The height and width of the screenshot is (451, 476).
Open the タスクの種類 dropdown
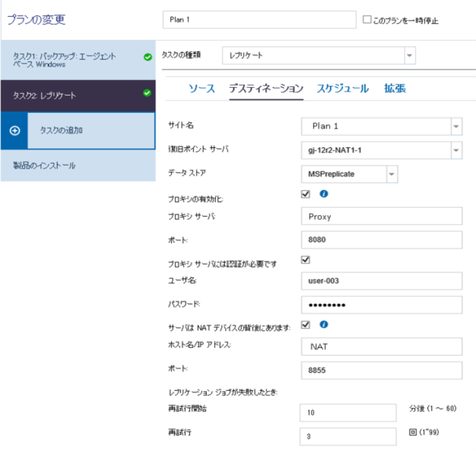coord(409,56)
